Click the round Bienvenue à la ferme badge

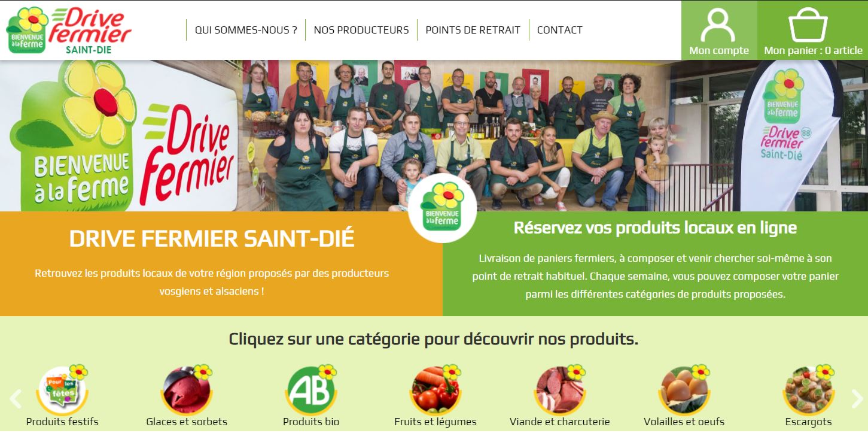[443, 208]
